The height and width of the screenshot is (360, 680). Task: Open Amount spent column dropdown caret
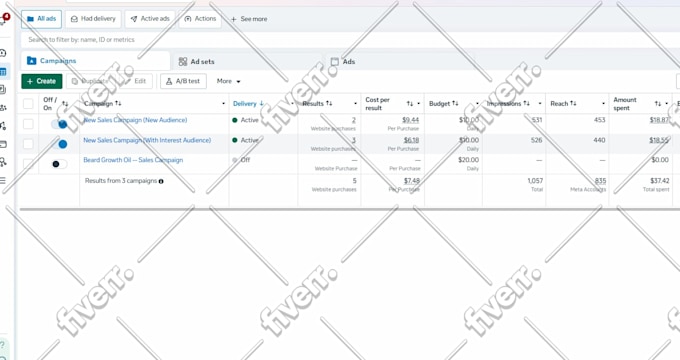coord(667,104)
